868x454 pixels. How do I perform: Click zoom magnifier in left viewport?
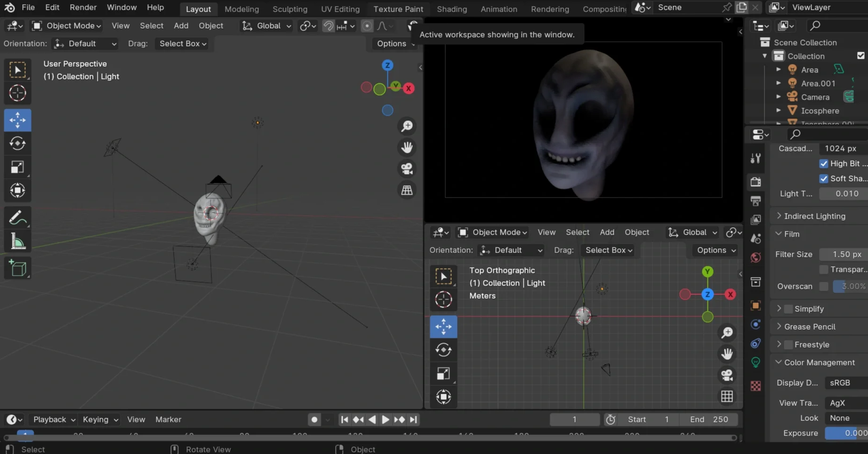[407, 126]
